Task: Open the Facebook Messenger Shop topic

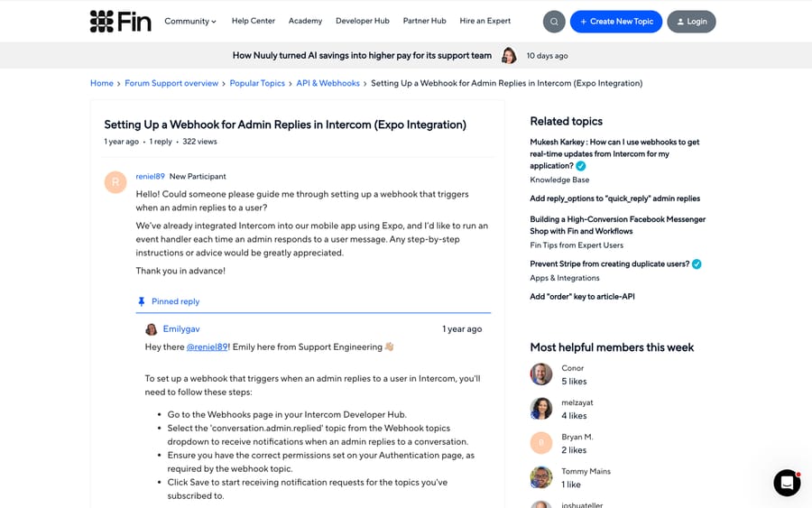Action: point(617,226)
